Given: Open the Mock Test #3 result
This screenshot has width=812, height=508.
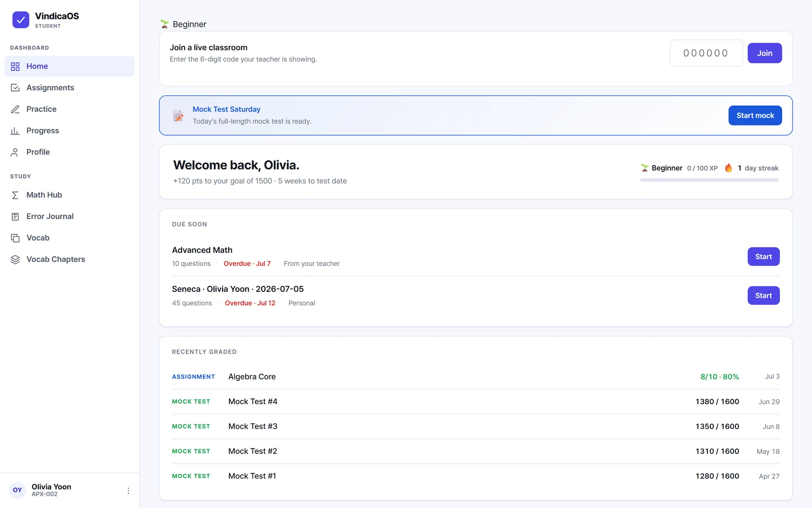Looking at the screenshot, I should tap(476, 427).
